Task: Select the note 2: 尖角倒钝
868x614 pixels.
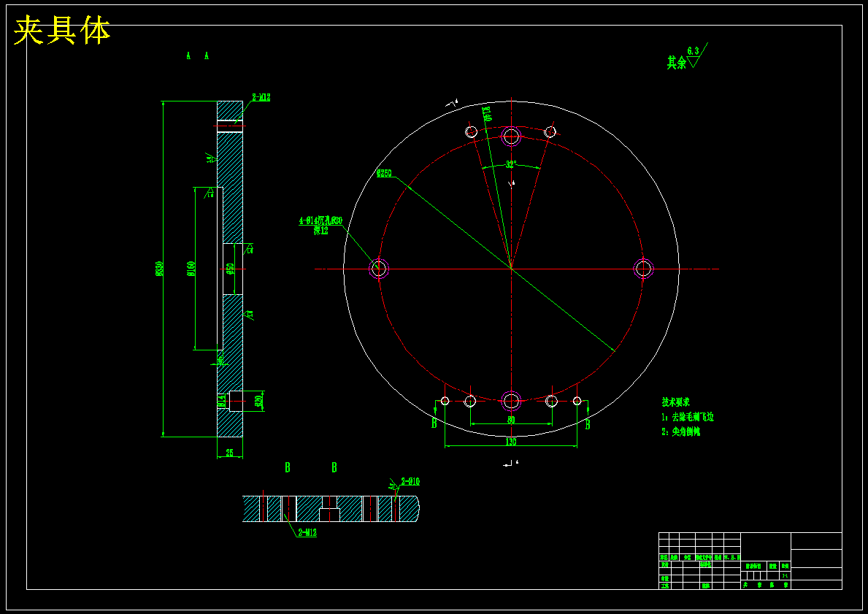Action: [x=681, y=432]
